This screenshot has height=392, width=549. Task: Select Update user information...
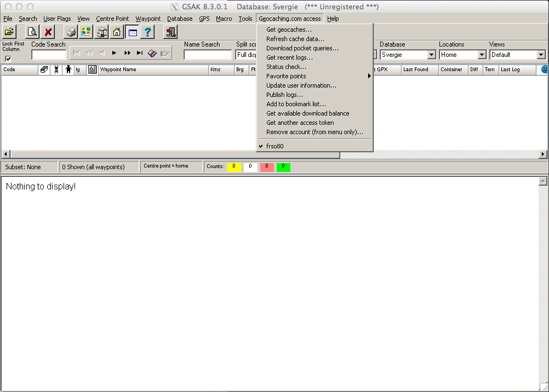coord(314,85)
